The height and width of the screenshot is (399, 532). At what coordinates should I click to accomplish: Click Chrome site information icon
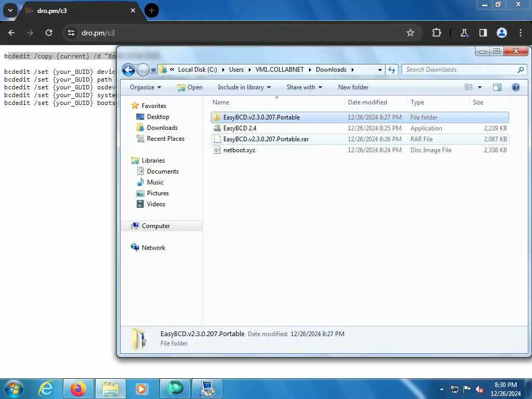click(71, 33)
